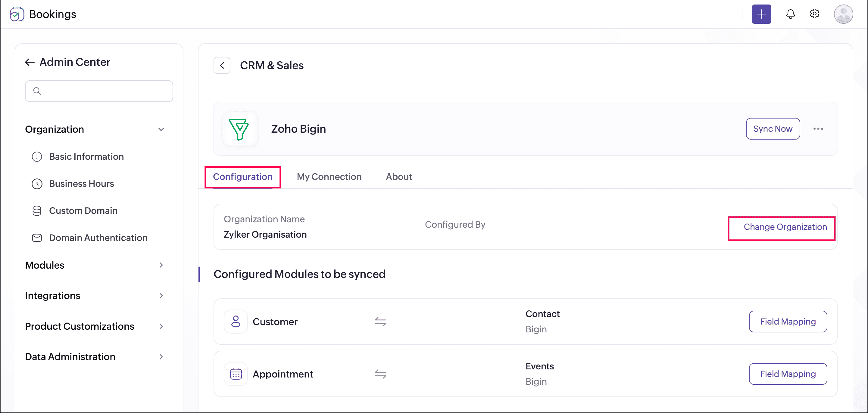This screenshot has width=868, height=413.
Task: Click the Bookings logo icon
Action: 17,14
